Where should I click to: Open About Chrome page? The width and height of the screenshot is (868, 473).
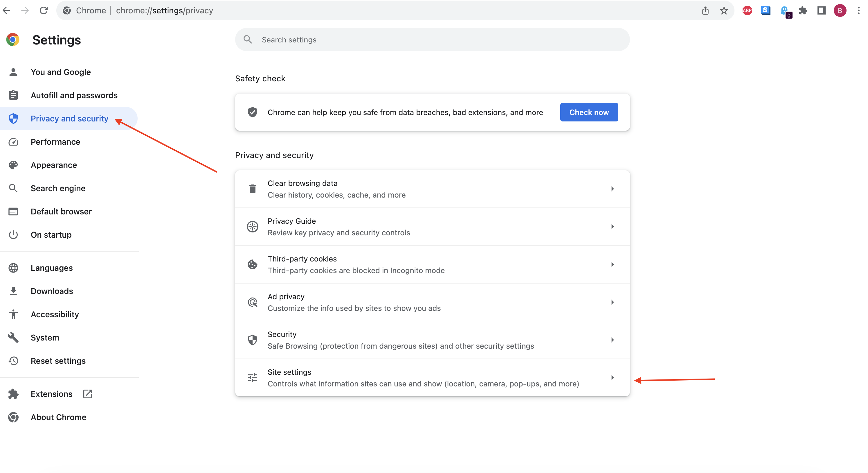[x=58, y=417]
